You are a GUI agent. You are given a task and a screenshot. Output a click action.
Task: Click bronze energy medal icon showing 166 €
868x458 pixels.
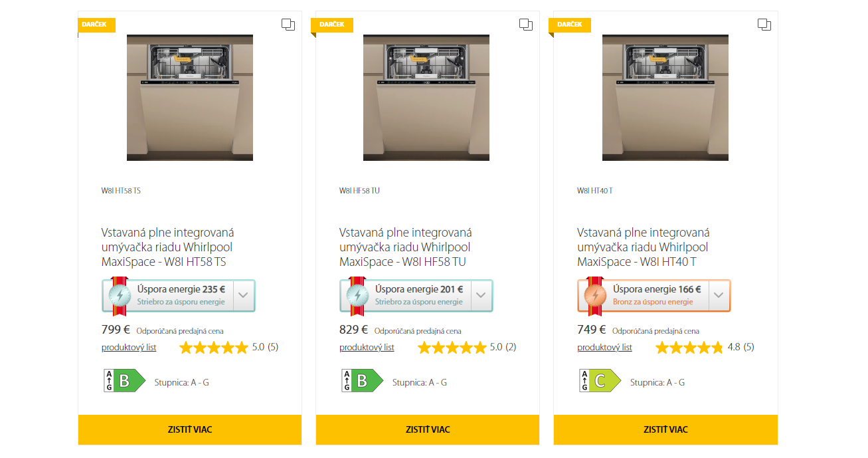(x=596, y=296)
